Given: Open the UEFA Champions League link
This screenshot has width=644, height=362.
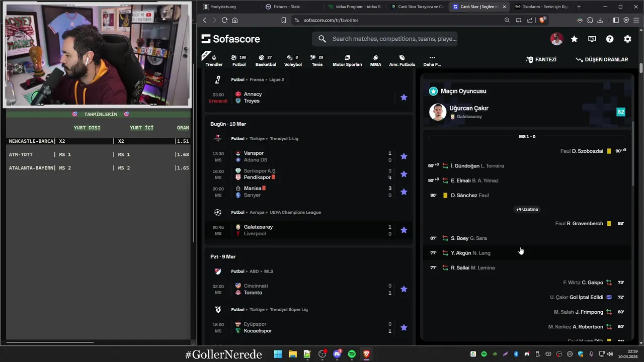Looking at the screenshot, I should (x=295, y=212).
